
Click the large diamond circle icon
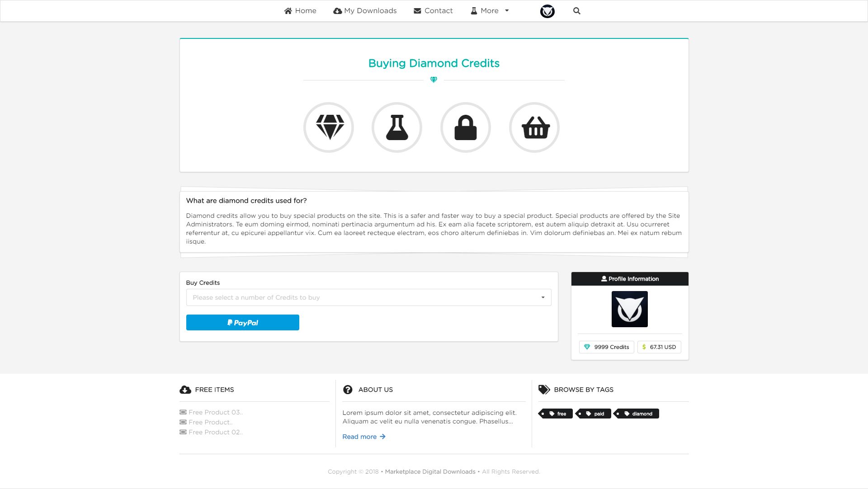click(329, 127)
